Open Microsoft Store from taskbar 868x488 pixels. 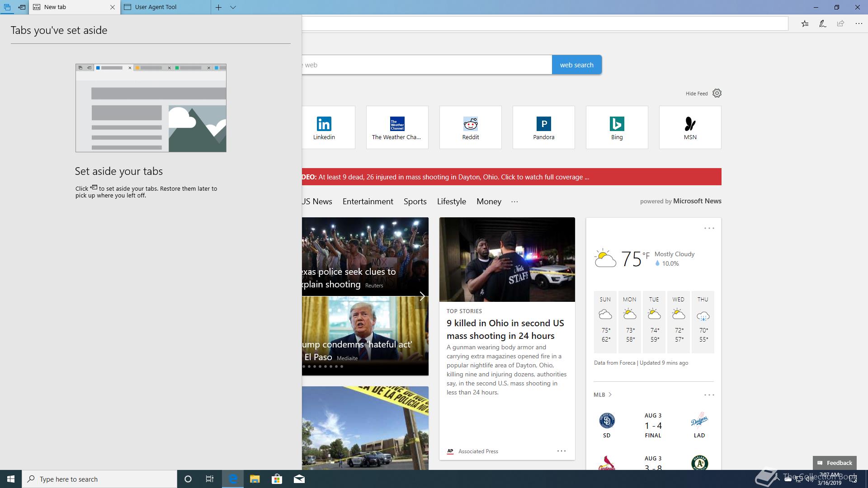click(x=277, y=479)
